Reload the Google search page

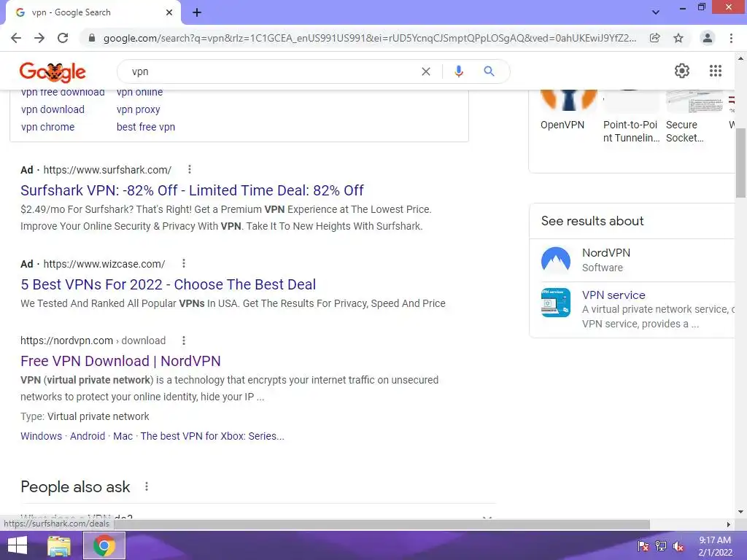coord(63,38)
